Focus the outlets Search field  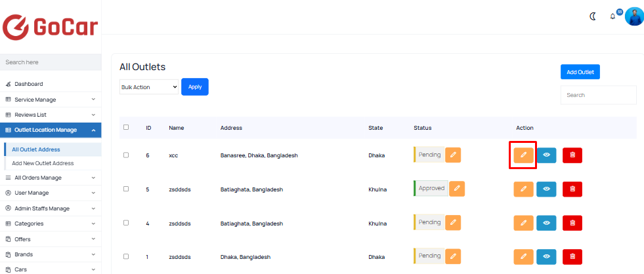click(x=599, y=95)
